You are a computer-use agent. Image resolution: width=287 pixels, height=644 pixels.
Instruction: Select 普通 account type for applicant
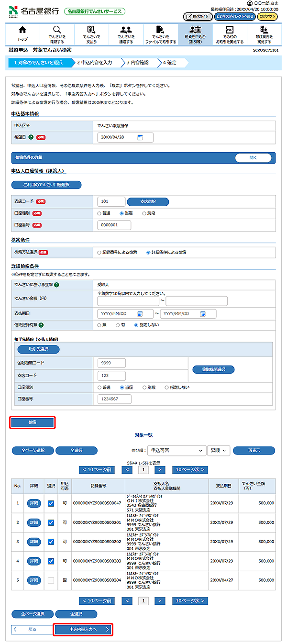coord(99,213)
